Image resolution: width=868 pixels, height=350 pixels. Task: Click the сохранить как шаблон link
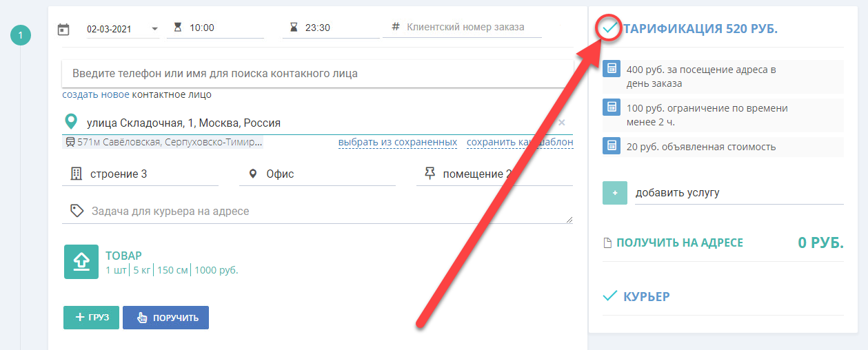click(520, 143)
